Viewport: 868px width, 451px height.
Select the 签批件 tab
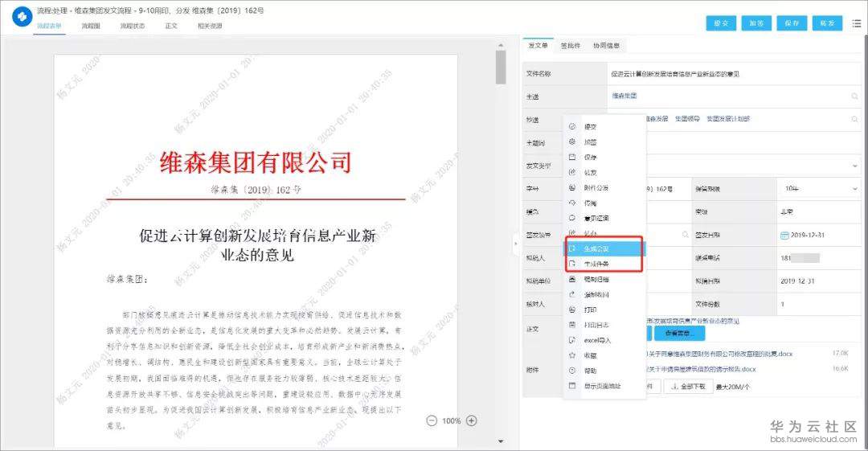[570, 46]
